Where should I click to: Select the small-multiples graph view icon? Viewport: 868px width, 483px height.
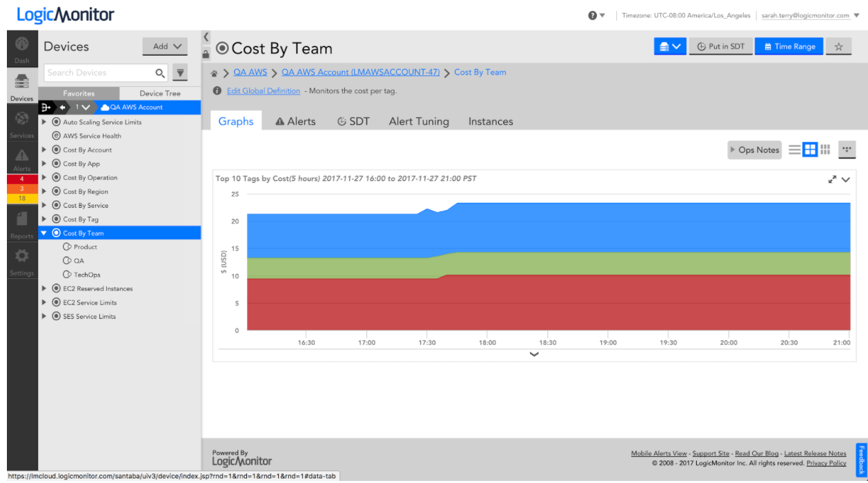[x=825, y=150]
